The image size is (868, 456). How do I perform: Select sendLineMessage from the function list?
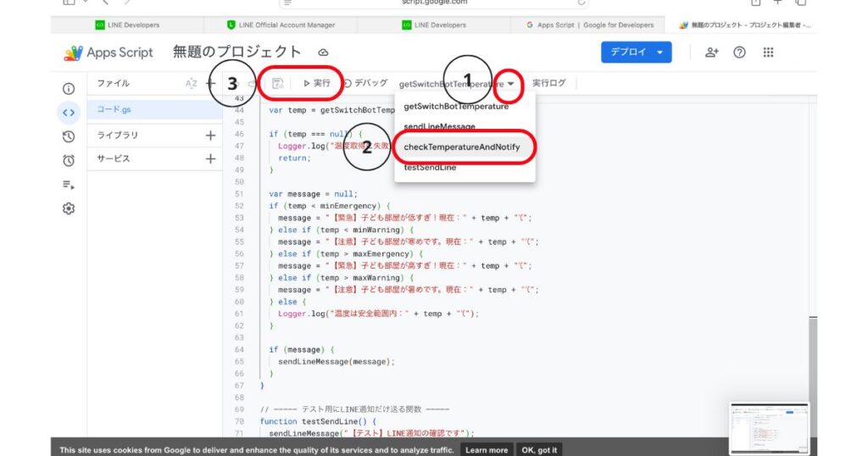pos(440,127)
